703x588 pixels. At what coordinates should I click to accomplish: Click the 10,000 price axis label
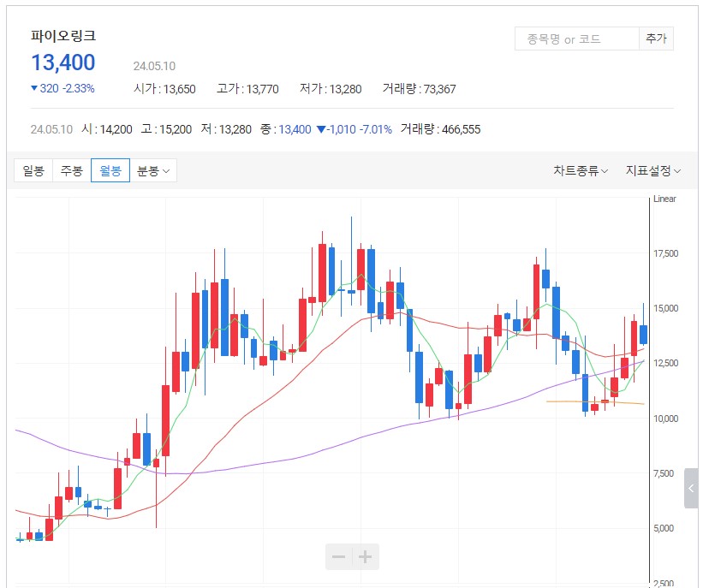click(665, 419)
